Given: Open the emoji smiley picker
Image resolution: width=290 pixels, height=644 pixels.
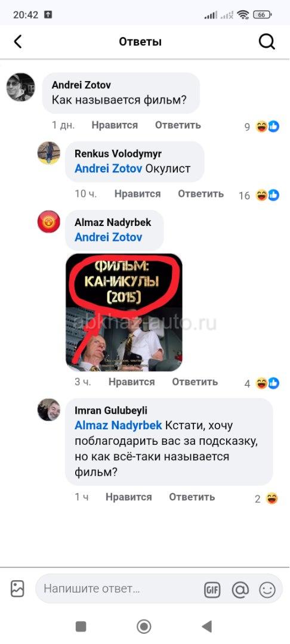Looking at the screenshot, I should [267, 590].
